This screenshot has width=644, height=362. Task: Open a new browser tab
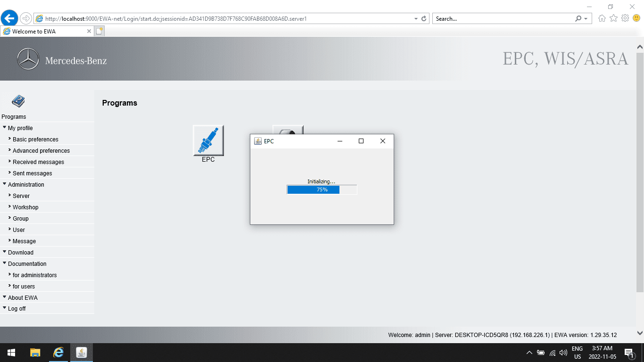pos(99,31)
